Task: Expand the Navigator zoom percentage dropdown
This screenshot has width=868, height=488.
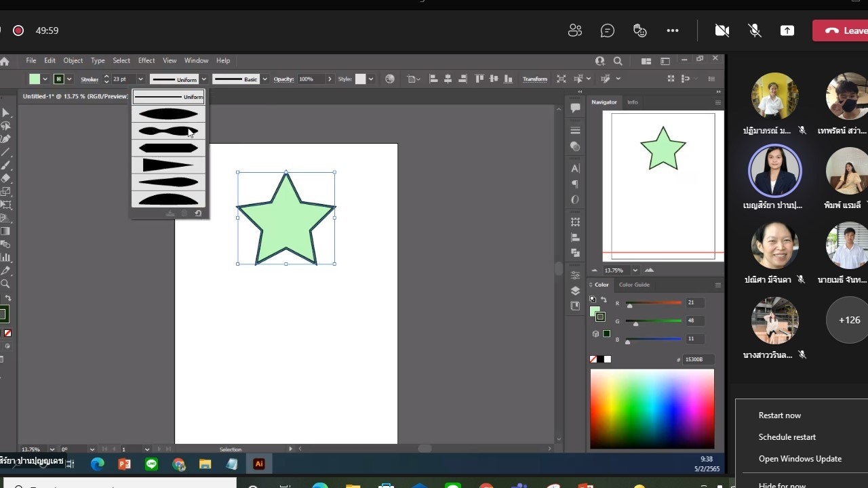Action: coord(637,270)
